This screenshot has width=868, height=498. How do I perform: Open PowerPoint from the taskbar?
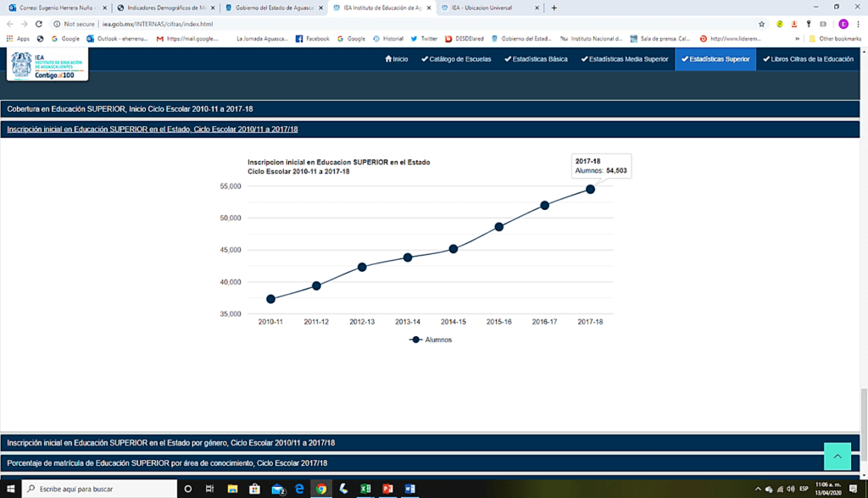(x=387, y=489)
